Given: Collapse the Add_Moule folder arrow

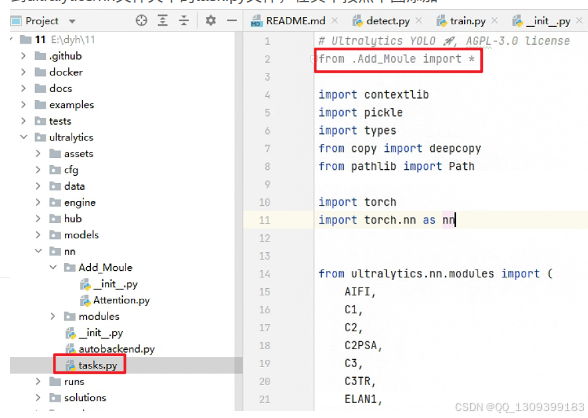Looking at the screenshot, I should pyautogui.click(x=53, y=267).
